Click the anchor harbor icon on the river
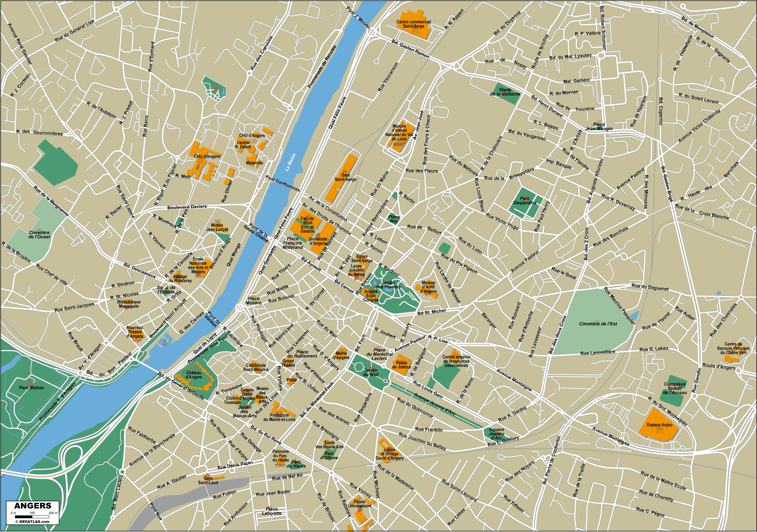 pyautogui.click(x=165, y=342)
